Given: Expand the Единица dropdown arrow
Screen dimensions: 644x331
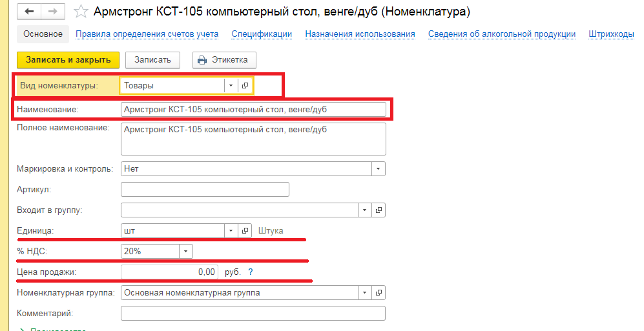Looking at the screenshot, I should (231, 230).
